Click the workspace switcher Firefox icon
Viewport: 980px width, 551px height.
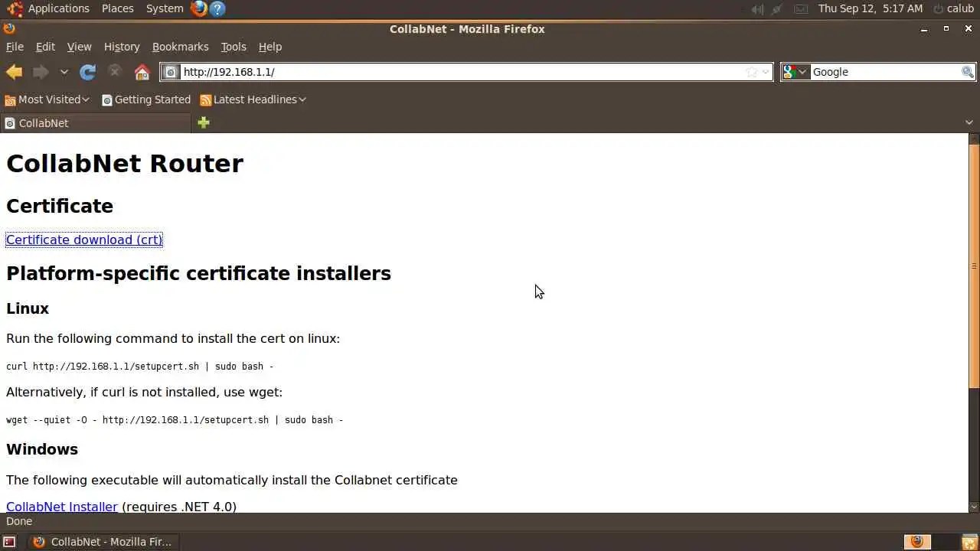pos(917,542)
